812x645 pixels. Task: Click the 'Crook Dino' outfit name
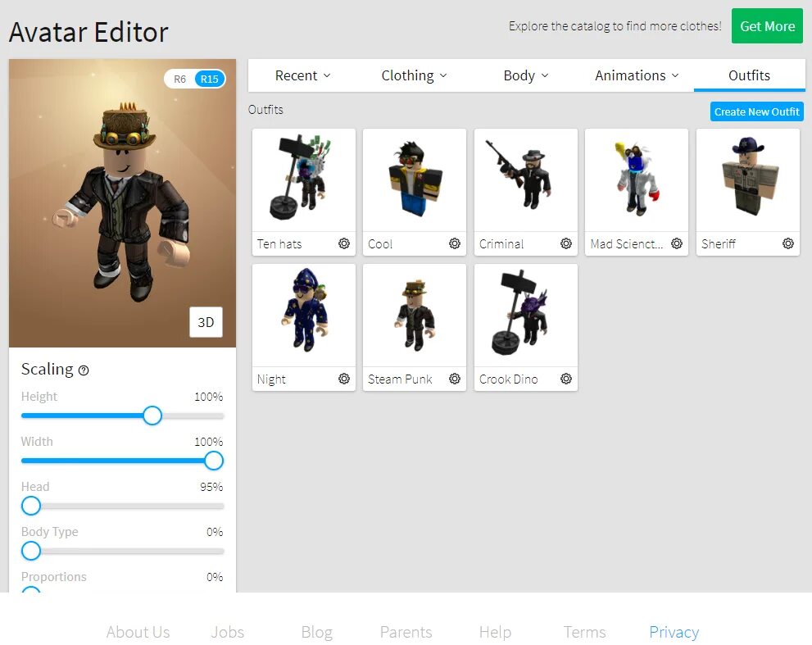tap(508, 379)
